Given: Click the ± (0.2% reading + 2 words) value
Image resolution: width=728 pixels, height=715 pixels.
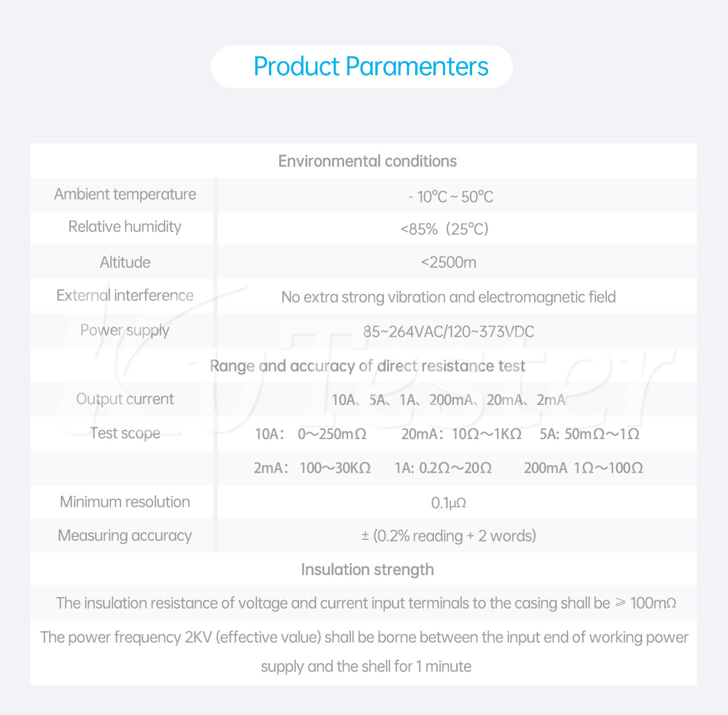Looking at the screenshot, I should click(x=449, y=536).
